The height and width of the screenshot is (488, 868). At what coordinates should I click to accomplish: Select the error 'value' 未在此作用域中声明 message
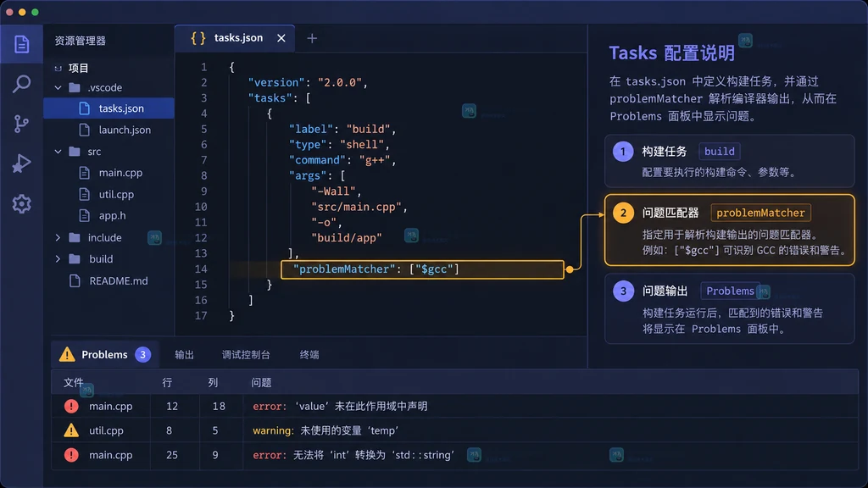pyautogui.click(x=340, y=406)
